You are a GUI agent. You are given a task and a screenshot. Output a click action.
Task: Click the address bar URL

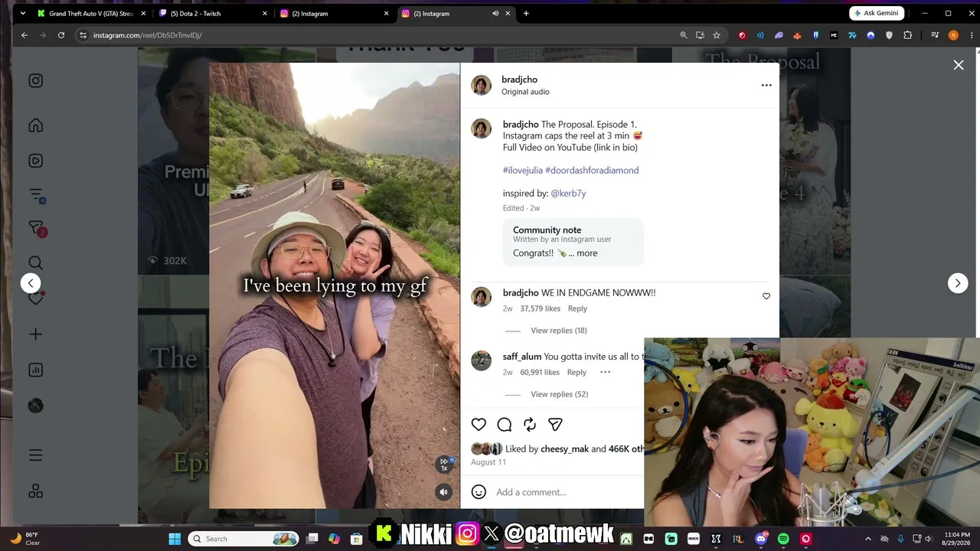point(147,35)
